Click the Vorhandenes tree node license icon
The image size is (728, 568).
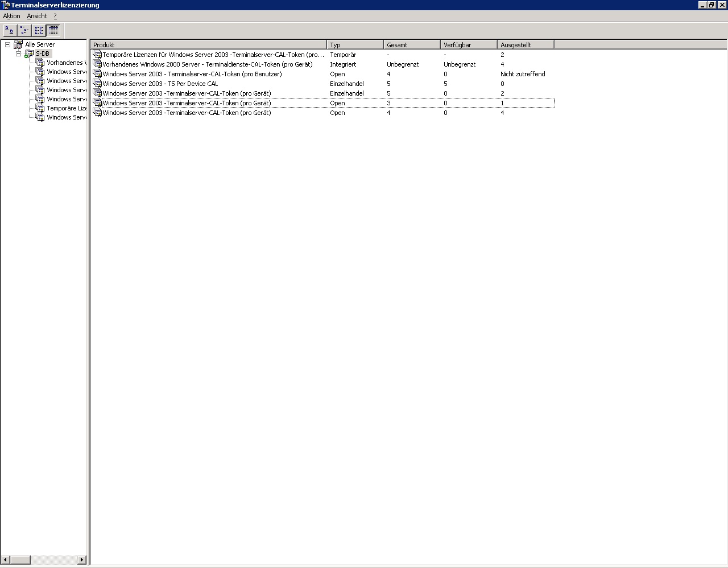pyautogui.click(x=40, y=63)
